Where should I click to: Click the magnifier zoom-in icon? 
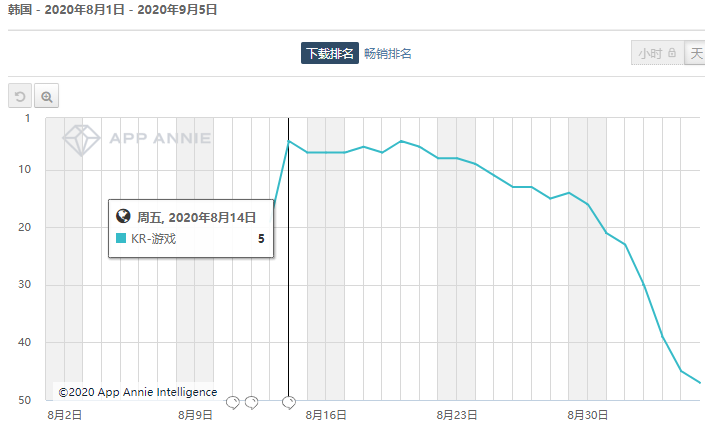point(46,96)
